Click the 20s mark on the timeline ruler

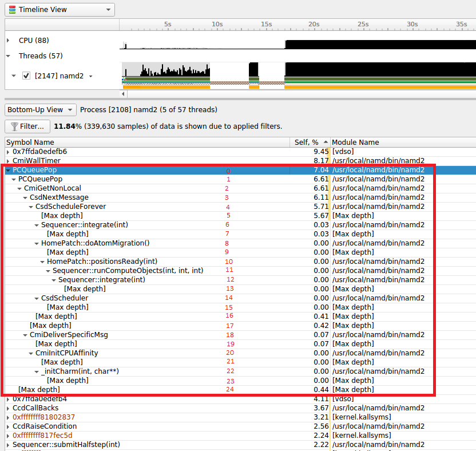tap(314, 25)
